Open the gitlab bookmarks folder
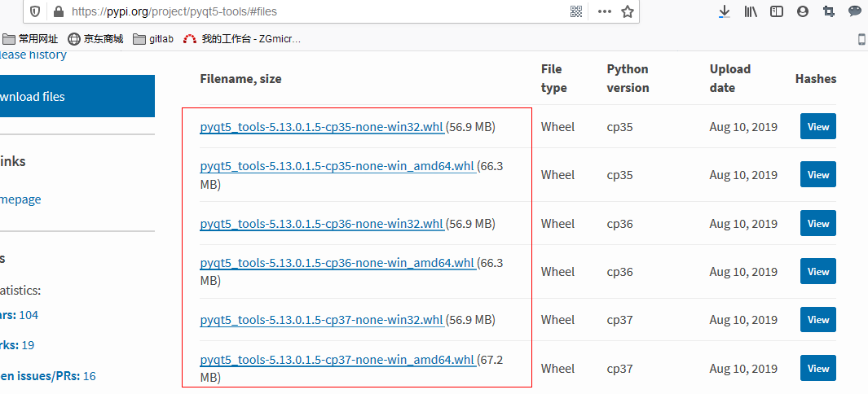Screen dimensions: 868x394 153,39
